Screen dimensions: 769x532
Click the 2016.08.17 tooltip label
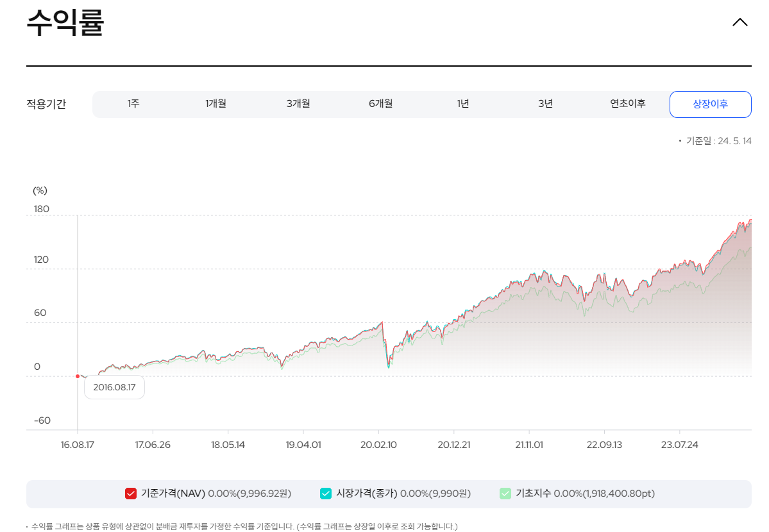[114, 387]
